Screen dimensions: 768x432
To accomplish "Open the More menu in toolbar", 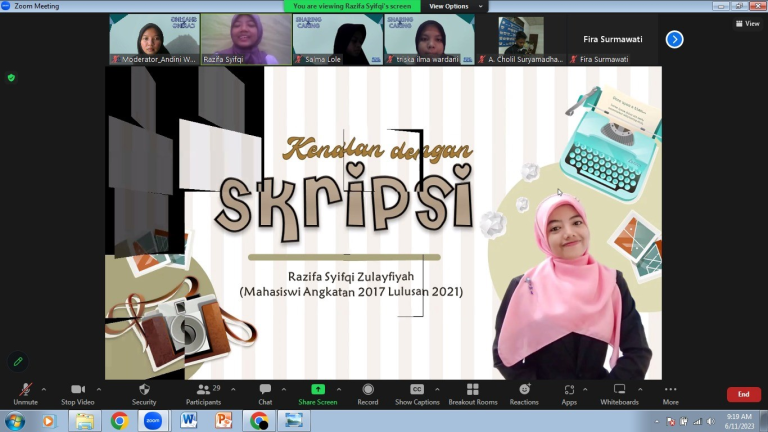I will tap(670, 391).
